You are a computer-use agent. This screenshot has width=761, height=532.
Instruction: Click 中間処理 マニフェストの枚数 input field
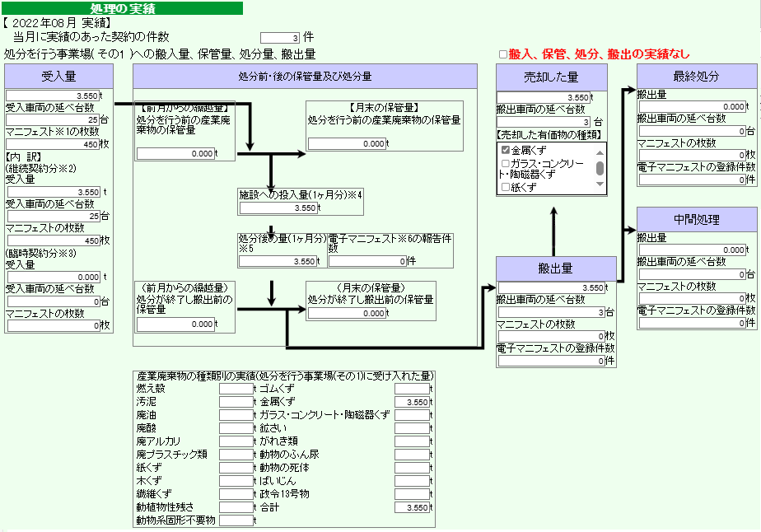point(693,298)
